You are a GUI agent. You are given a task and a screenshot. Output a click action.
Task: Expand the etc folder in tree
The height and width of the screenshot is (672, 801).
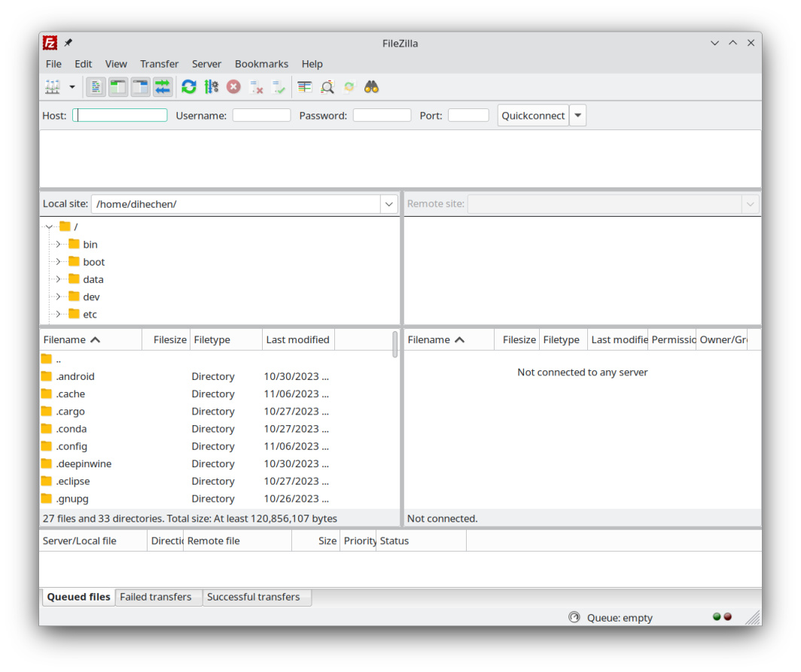coord(58,315)
